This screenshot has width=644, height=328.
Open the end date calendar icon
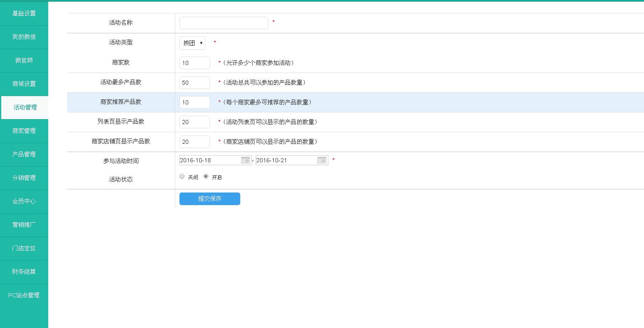pos(322,160)
